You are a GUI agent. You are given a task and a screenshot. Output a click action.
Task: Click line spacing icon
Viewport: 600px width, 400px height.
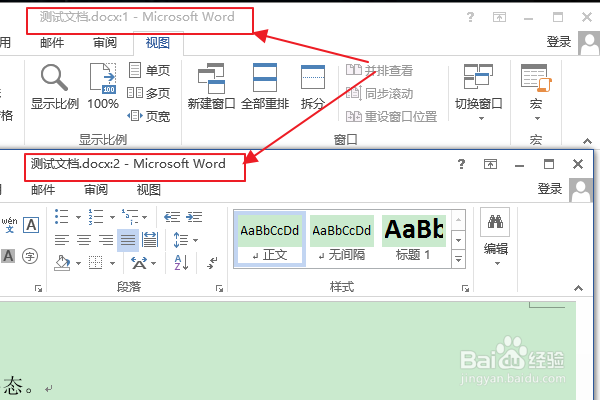(181, 240)
